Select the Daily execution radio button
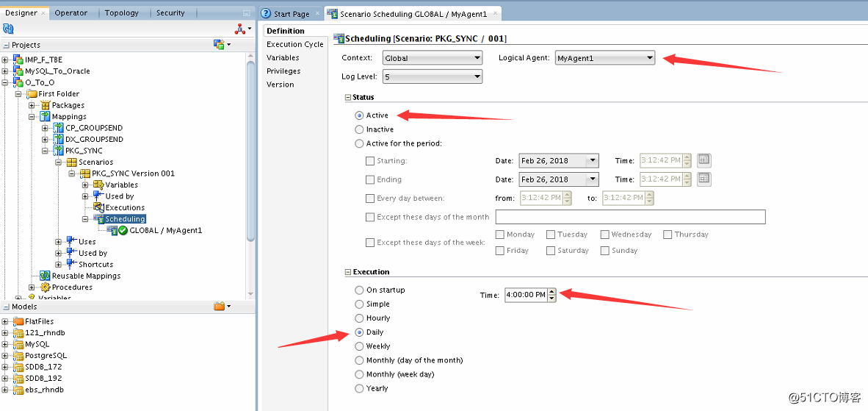The height and width of the screenshot is (411, 868). tap(358, 332)
